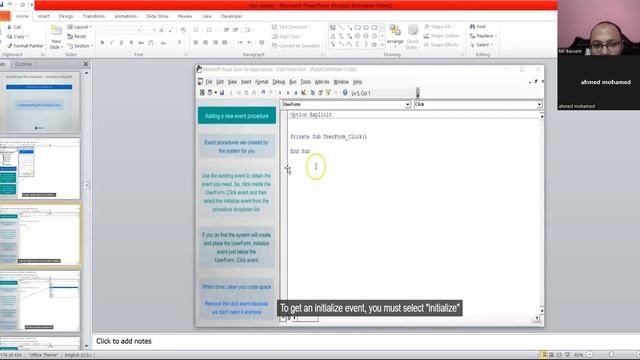
Task: Click Decrease Font Size button
Action: pos(171,30)
